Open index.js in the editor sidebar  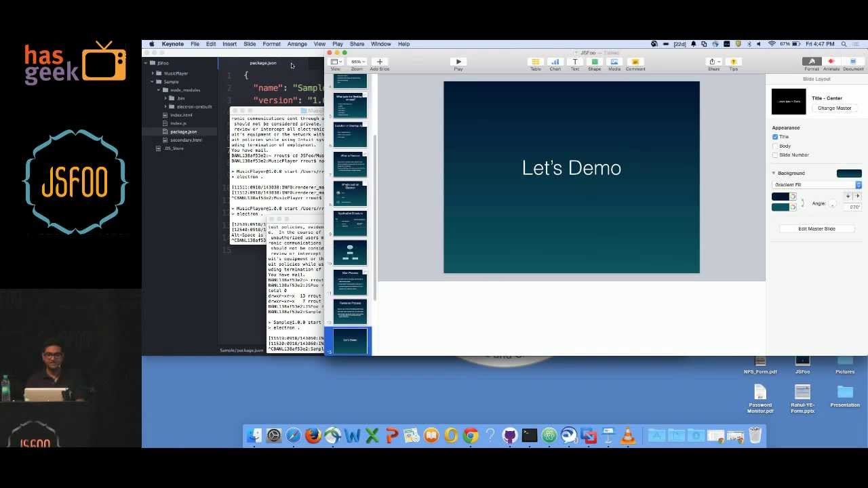click(x=178, y=123)
